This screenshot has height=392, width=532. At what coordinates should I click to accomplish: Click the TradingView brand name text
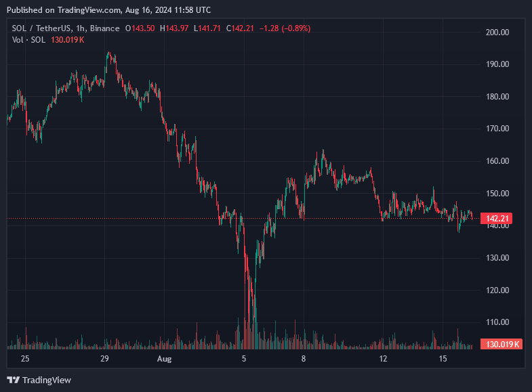coord(47,380)
